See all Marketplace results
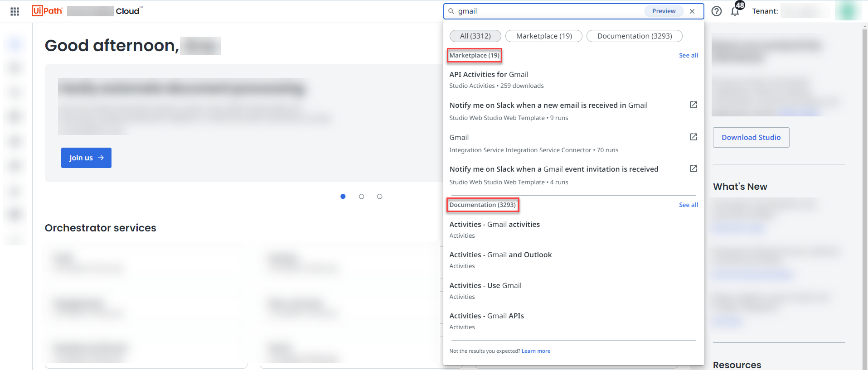 tap(688, 55)
